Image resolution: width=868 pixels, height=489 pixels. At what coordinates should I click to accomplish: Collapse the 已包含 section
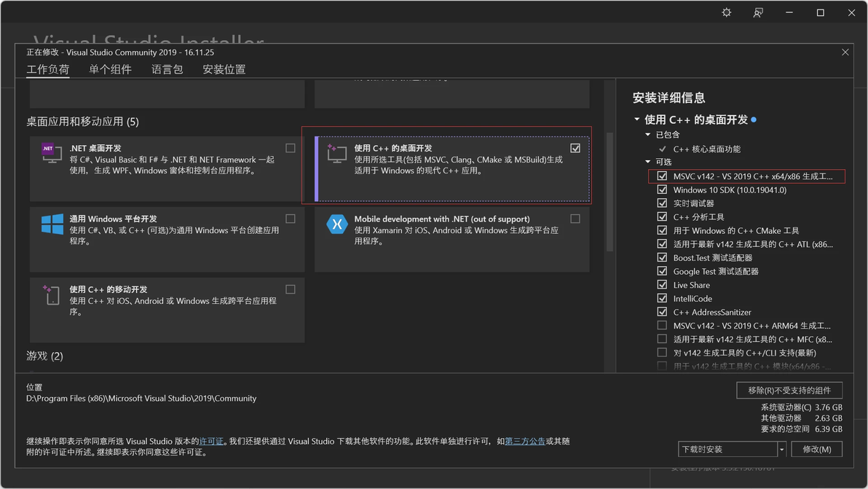coord(647,135)
